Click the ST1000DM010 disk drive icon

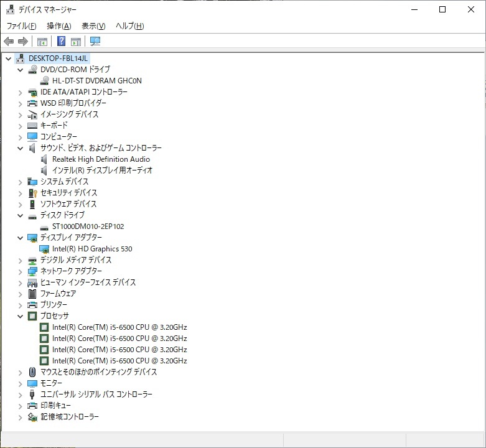coord(44,226)
